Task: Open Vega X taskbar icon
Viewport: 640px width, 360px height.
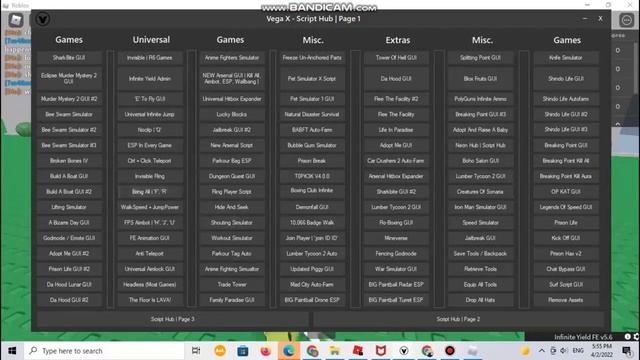Action: coord(404,351)
